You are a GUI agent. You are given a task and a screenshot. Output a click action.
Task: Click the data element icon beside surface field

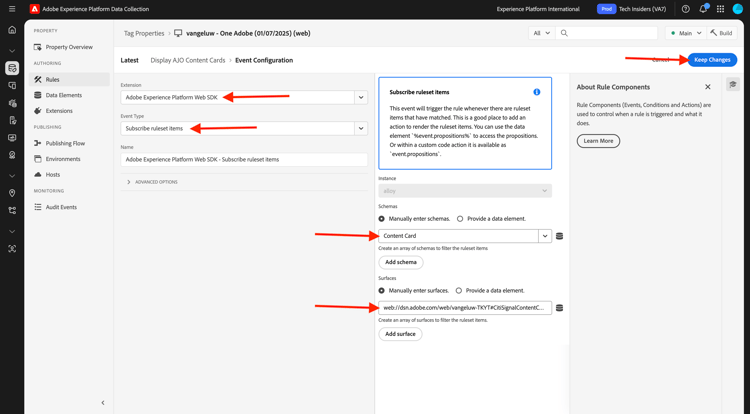point(559,308)
